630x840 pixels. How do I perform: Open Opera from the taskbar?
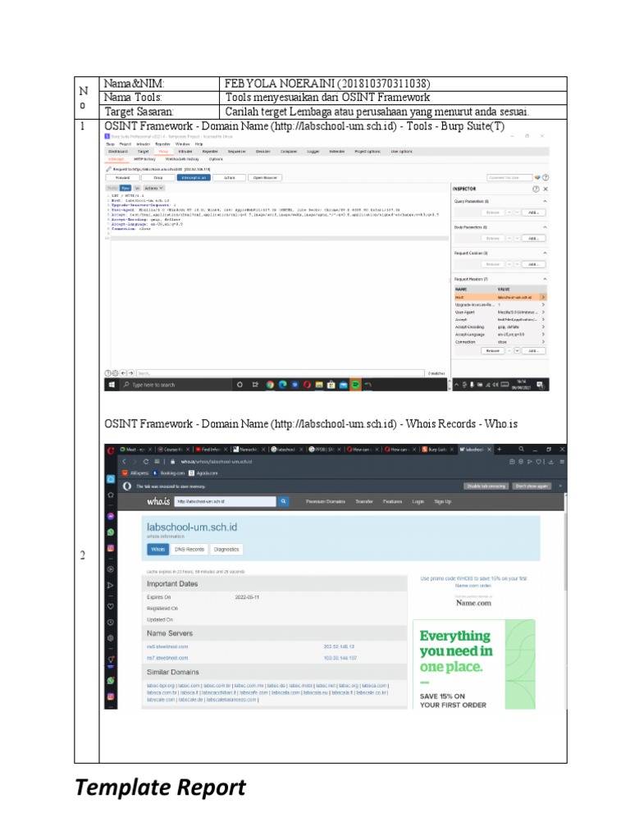coord(307,385)
